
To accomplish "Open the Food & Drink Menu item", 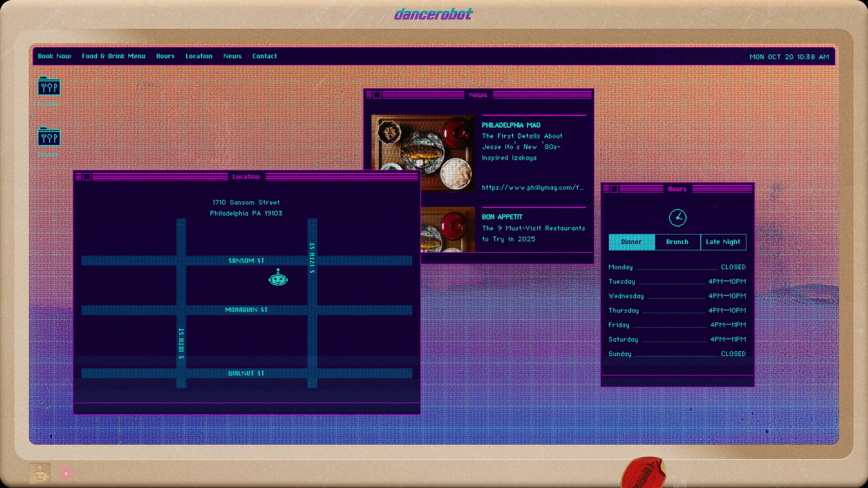I will pyautogui.click(x=113, y=56).
